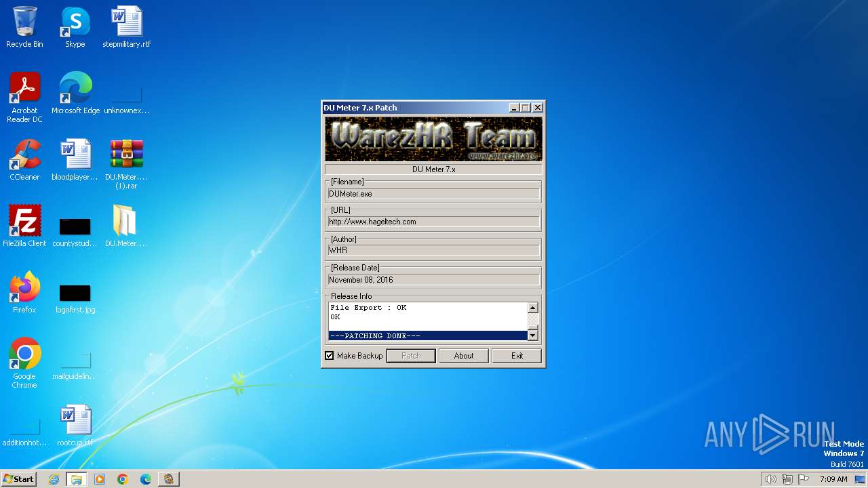
Task: Click the taskbar clock showing 7:09 AM
Action: coord(833,479)
